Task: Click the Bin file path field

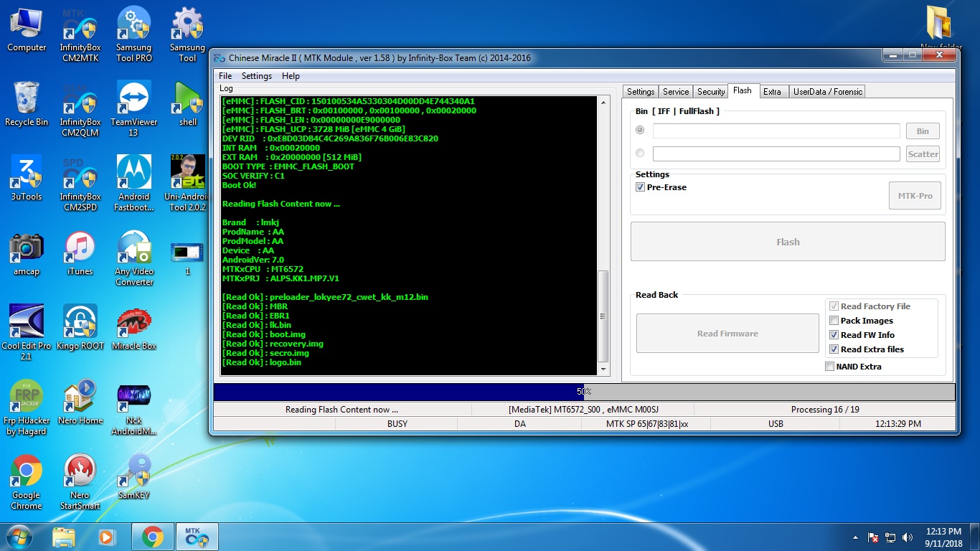Action: tap(776, 131)
